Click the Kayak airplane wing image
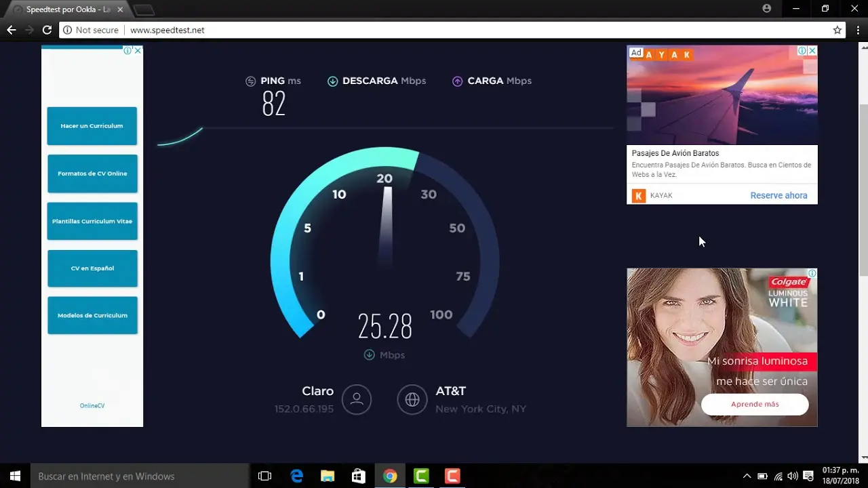The image size is (868, 488). coord(722,95)
